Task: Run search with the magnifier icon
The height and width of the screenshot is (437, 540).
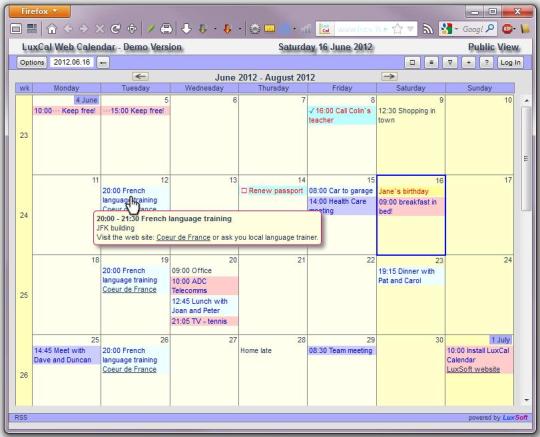Action: click(x=490, y=29)
